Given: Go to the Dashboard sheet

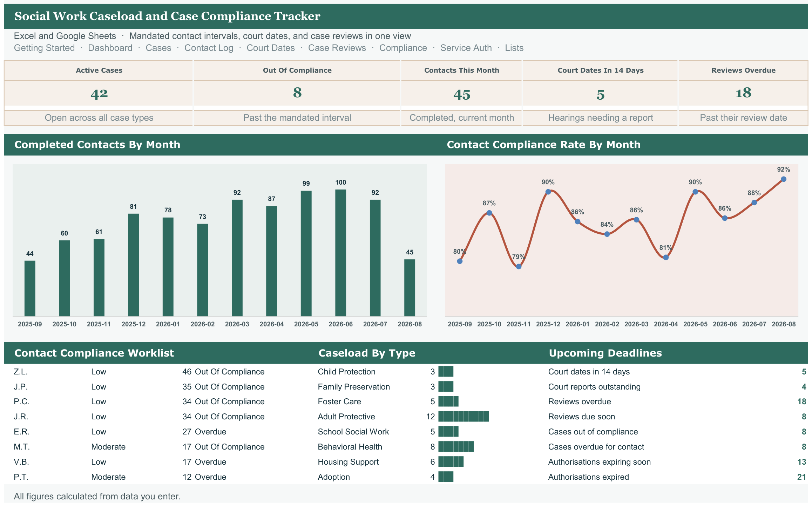Looking at the screenshot, I should click(110, 48).
